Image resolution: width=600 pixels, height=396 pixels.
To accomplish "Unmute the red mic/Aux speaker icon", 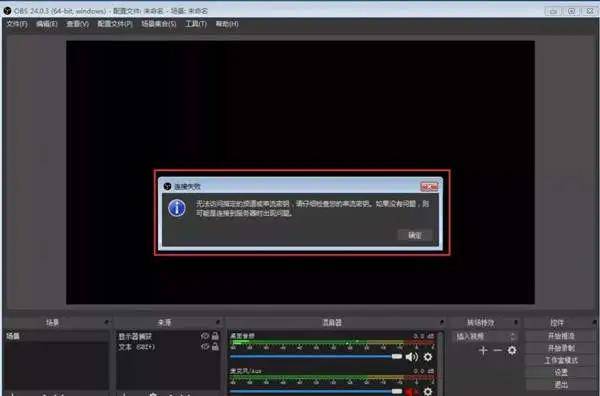I will 411,391.
